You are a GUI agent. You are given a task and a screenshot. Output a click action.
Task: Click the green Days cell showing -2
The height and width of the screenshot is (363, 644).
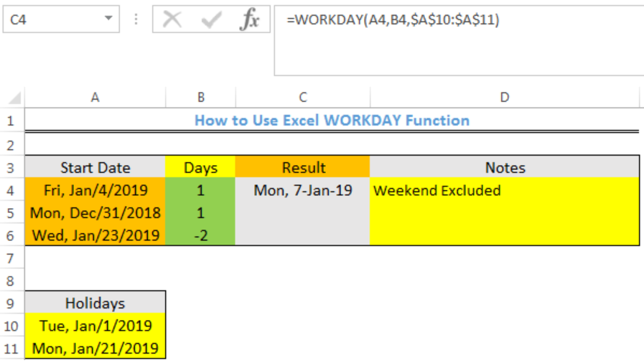tap(200, 235)
